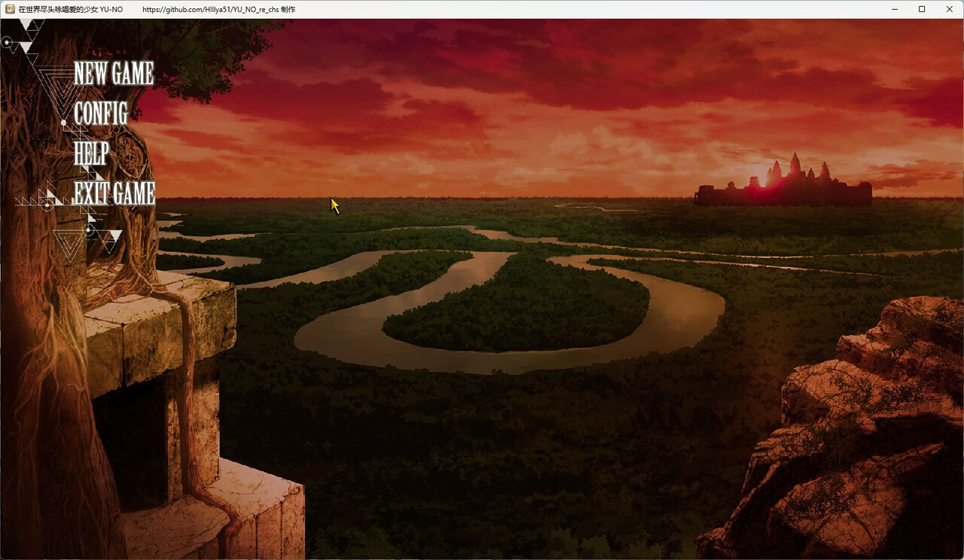The width and height of the screenshot is (964, 560).
Task: Maximize the YU-NO game window
Action: [x=922, y=9]
